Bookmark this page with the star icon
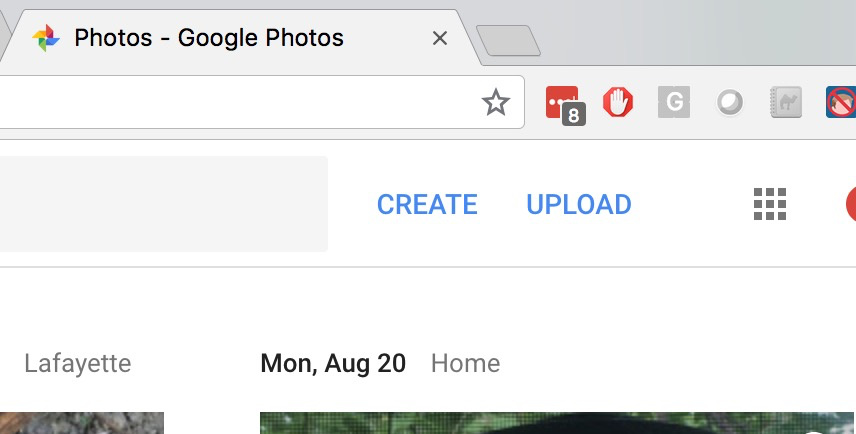 496,102
